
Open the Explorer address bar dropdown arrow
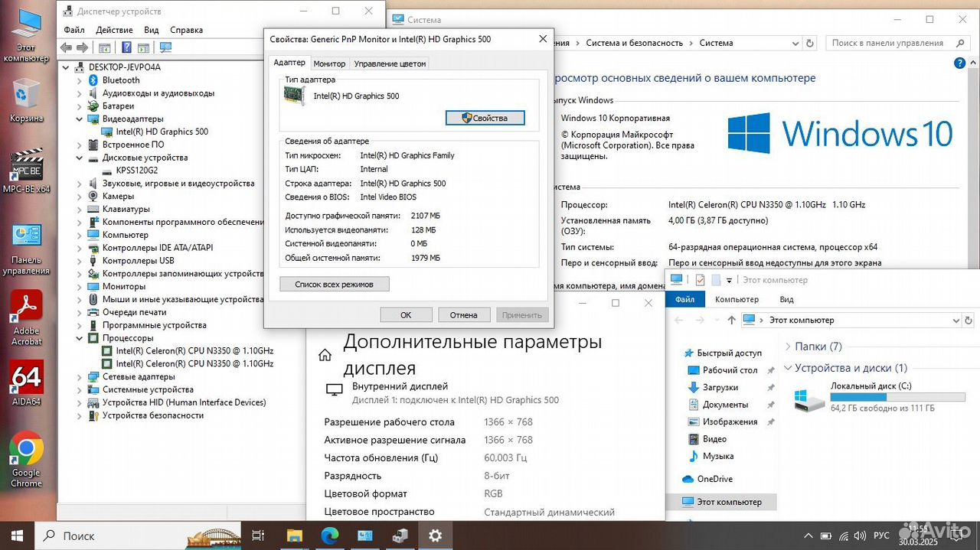point(955,321)
